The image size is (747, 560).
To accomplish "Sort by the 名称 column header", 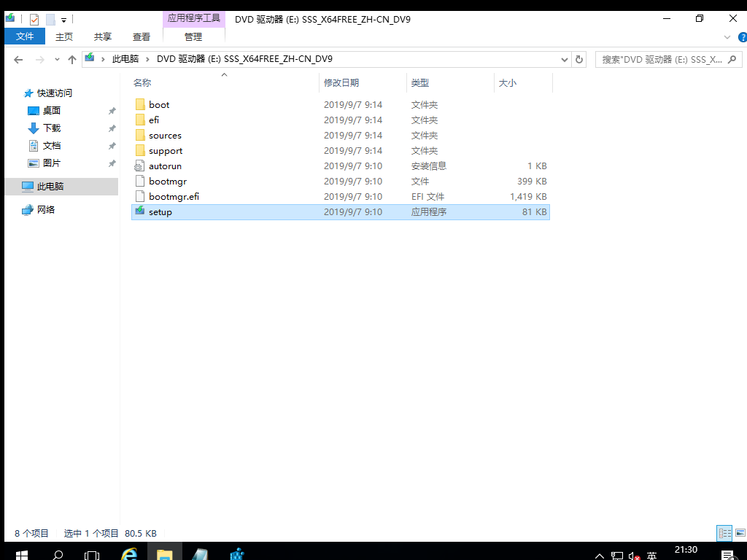I will coord(225,83).
